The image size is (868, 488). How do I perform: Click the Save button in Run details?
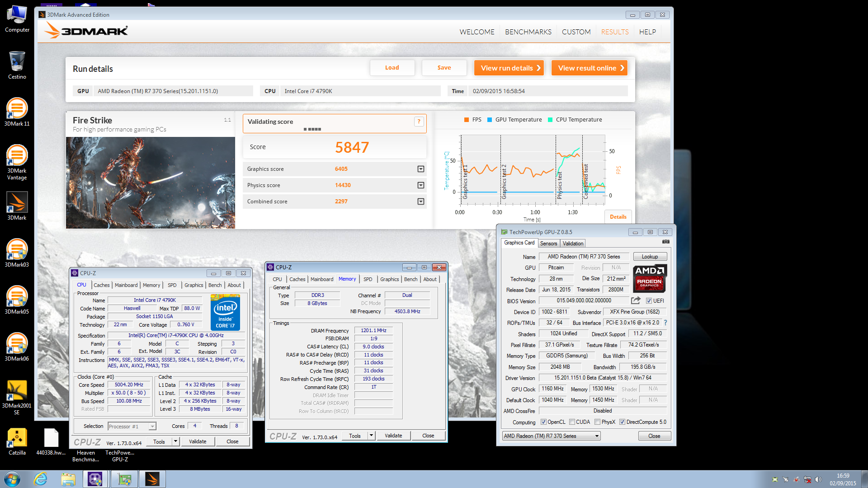444,68
